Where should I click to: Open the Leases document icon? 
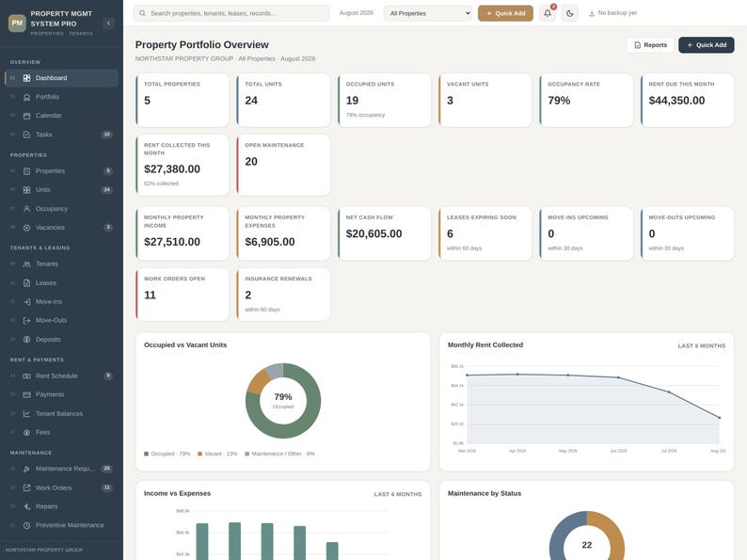click(26, 283)
